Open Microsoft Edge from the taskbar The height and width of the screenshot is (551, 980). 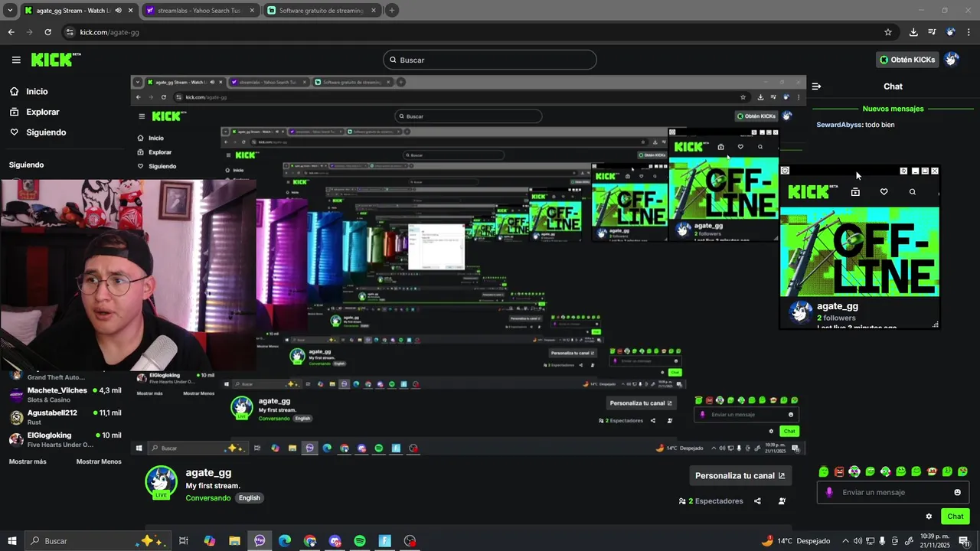click(x=285, y=541)
